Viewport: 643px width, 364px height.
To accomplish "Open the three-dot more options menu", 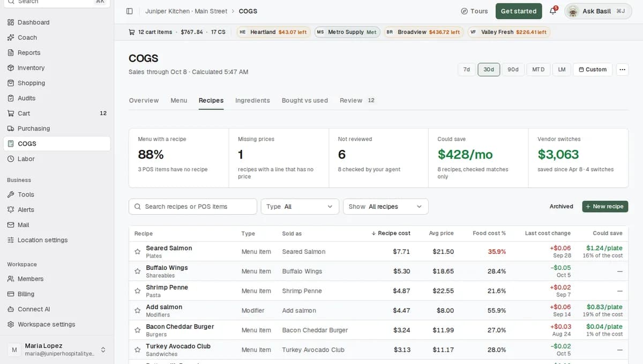I will point(622,70).
